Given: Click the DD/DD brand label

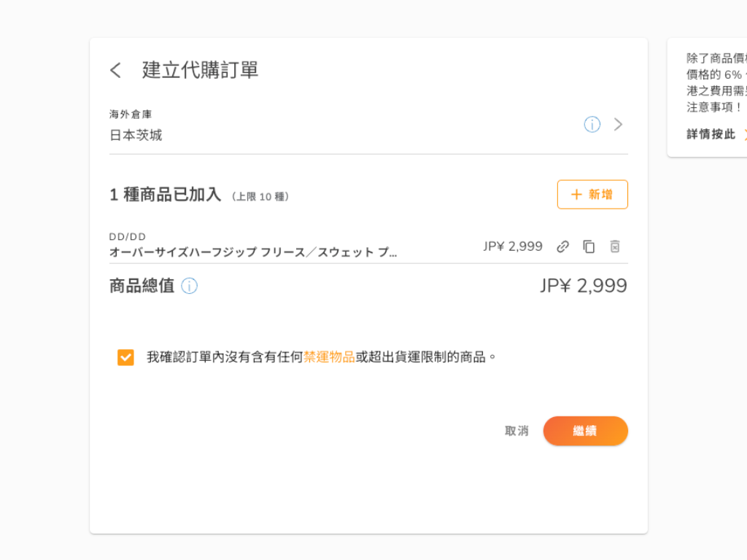Looking at the screenshot, I should [x=128, y=237].
